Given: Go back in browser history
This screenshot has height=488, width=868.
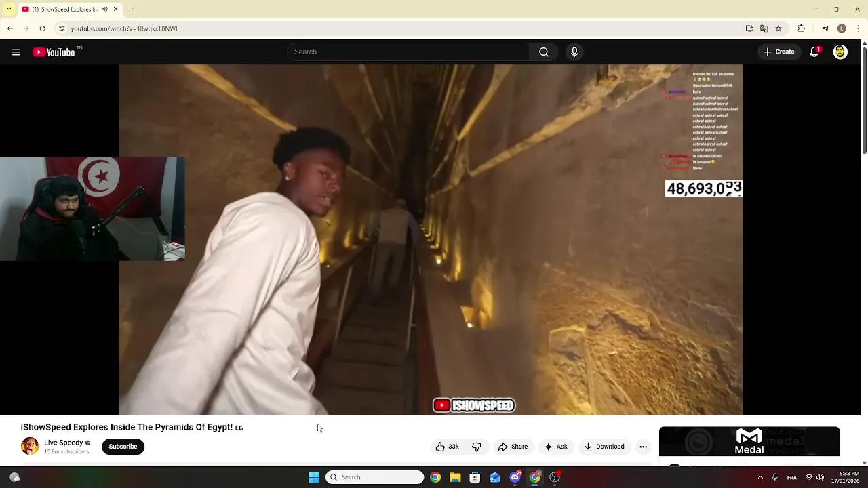Looking at the screenshot, I should (10, 28).
